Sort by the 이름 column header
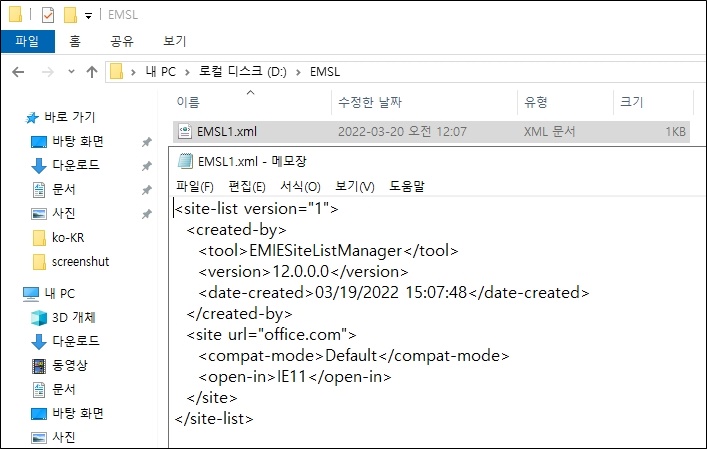Image resolution: width=707 pixels, height=449 pixels. (188, 102)
